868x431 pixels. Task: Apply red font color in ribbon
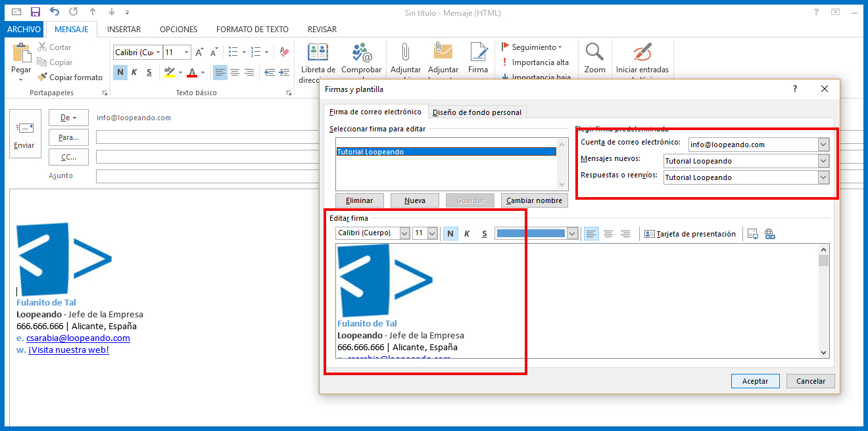tap(192, 72)
